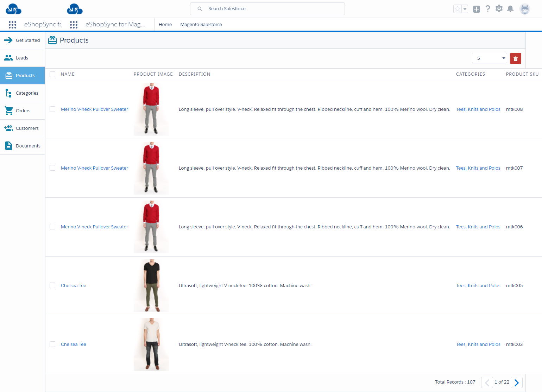Viewport: 542px width, 392px height.
Task: Open the app launcher beside eShopSync for Mag
Action: [74, 25]
